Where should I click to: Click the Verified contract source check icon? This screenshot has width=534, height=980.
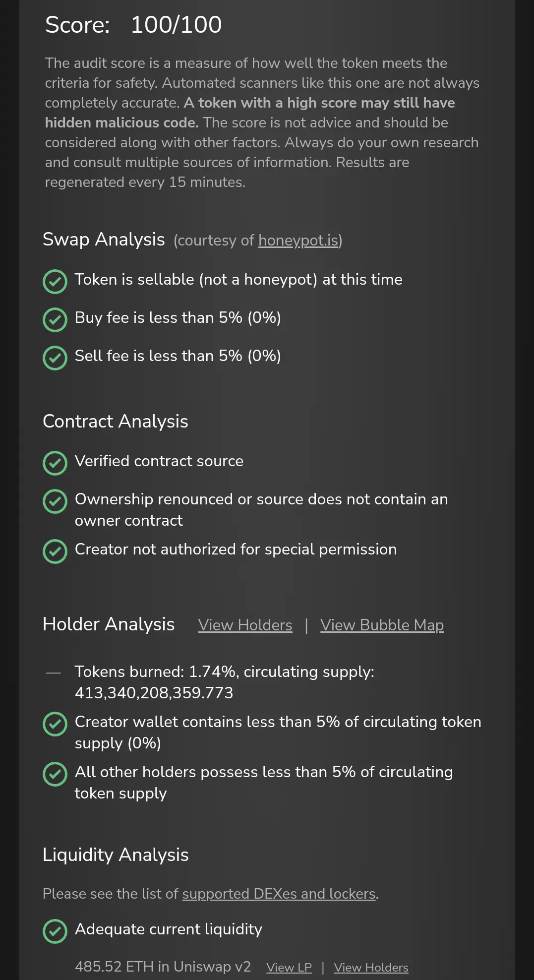click(55, 463)
